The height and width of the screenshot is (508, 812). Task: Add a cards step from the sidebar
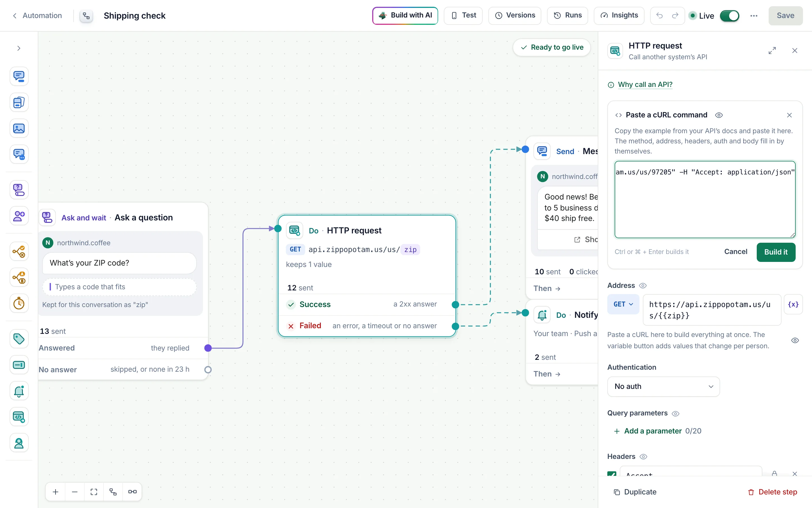click(x=19, y=102)
